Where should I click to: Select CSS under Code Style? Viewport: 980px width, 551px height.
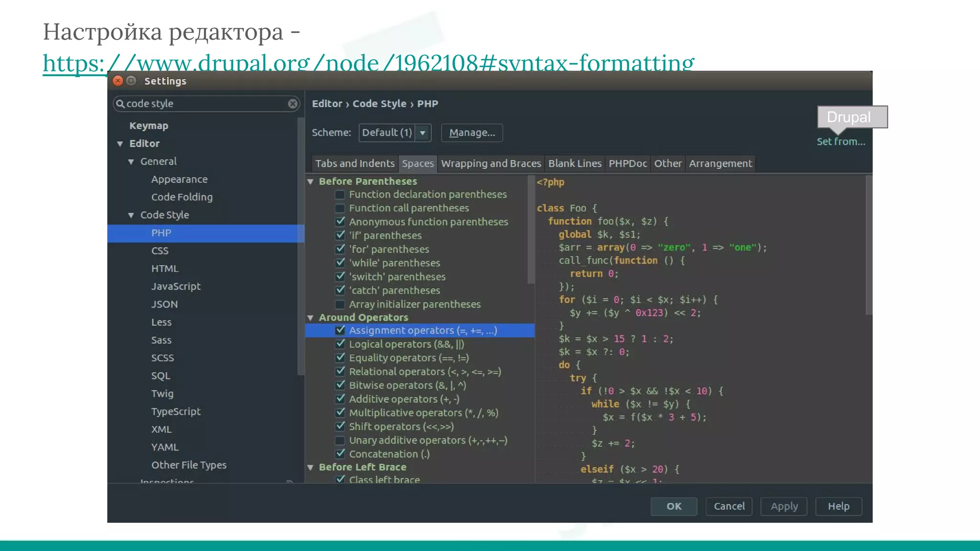[160, 251]
